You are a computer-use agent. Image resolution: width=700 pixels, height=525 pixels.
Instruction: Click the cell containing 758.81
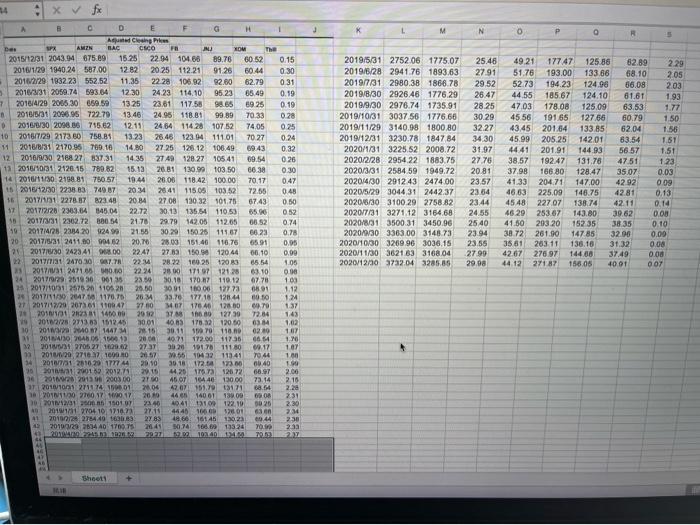click(x=100, y=136)
